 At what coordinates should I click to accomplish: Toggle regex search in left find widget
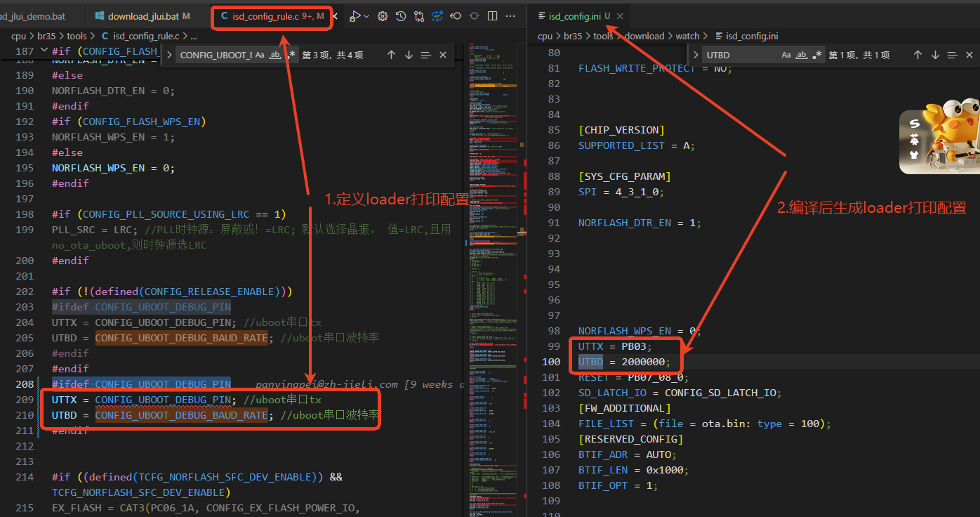[x=291, y=55]
